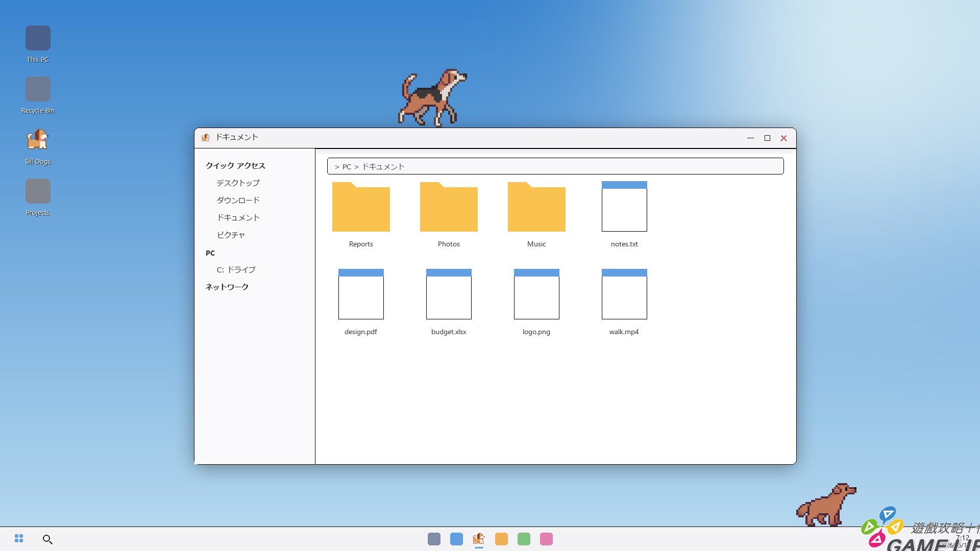
Task: Open C: ドライブ in sidebar
Action: coord(236,269)
